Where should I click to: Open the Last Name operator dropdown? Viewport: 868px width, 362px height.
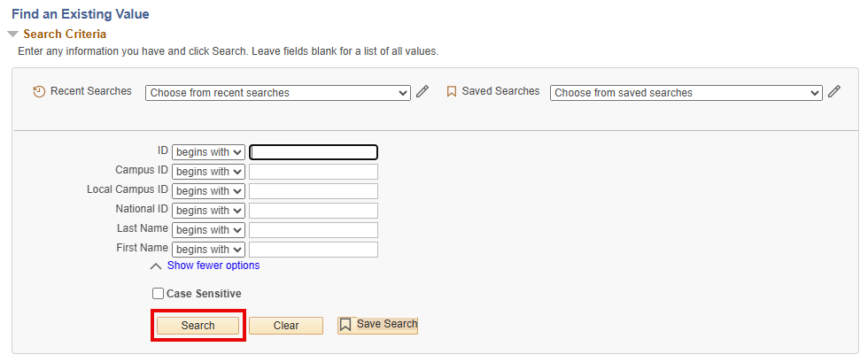[x=208, y=230]
